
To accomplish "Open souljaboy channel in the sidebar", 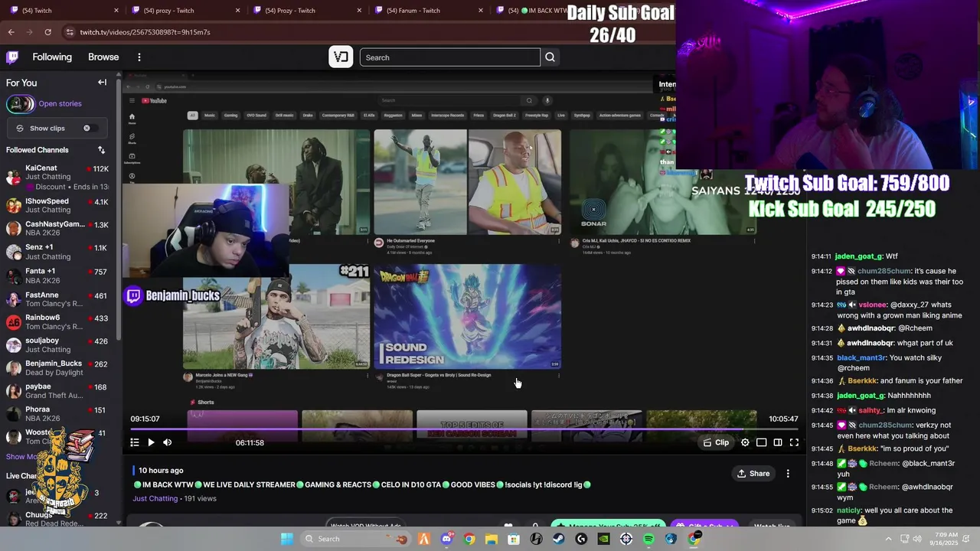I will pos(57,345).
